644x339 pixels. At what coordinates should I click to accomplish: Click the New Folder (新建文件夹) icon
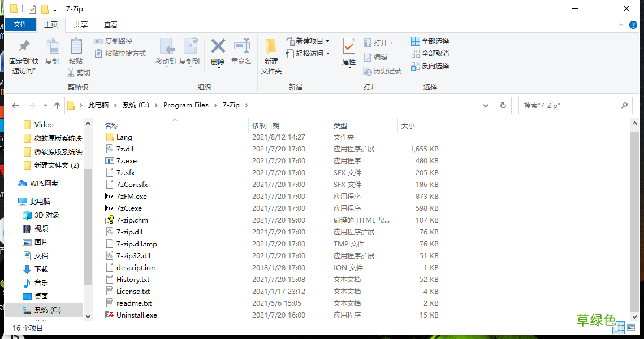pos(271,46)
